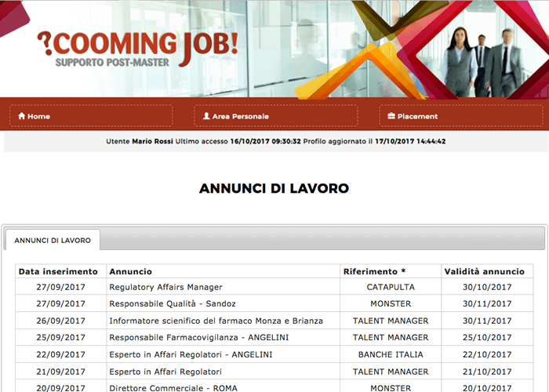The image size is (549, 392).
Task: Click the Validità annuncio column header
Action: pos(484,271)
